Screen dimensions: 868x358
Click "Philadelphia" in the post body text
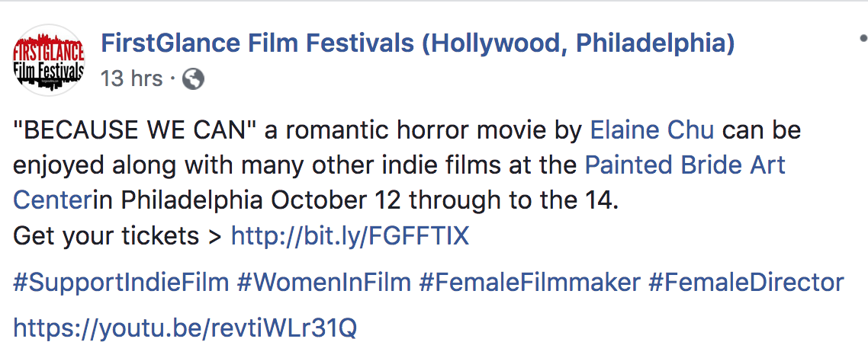(x=191, y=200)
